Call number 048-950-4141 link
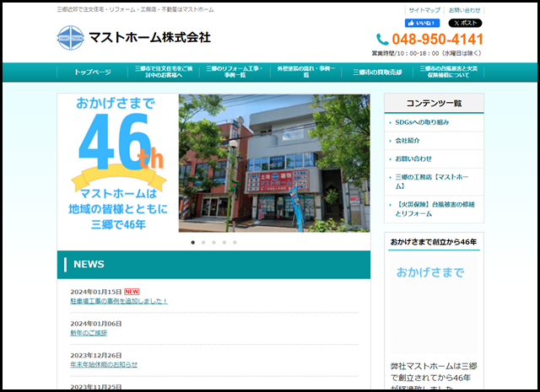The height and width of the screenshot is (392, 540). coord(437,40)
